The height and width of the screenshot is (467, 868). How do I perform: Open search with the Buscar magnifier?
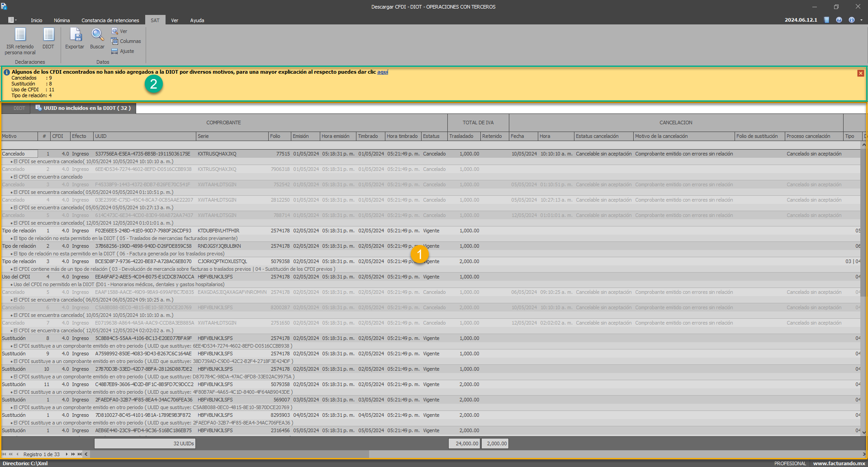point(97,38)
